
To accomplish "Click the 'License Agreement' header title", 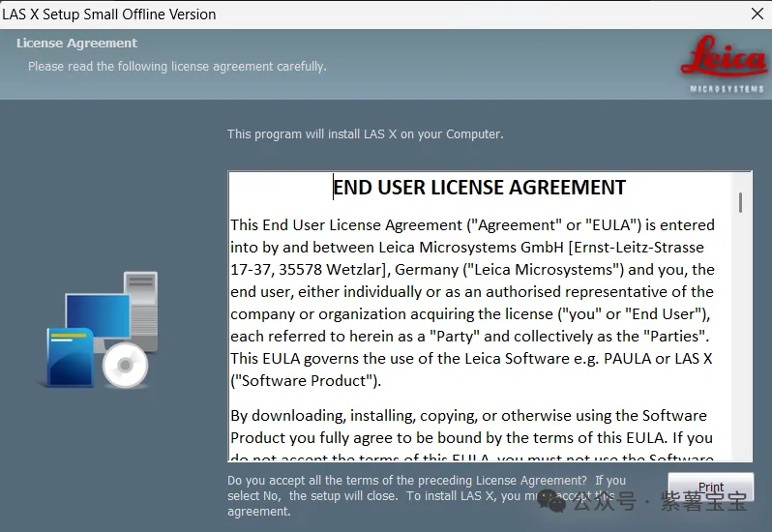I will [x=76, y=44].
